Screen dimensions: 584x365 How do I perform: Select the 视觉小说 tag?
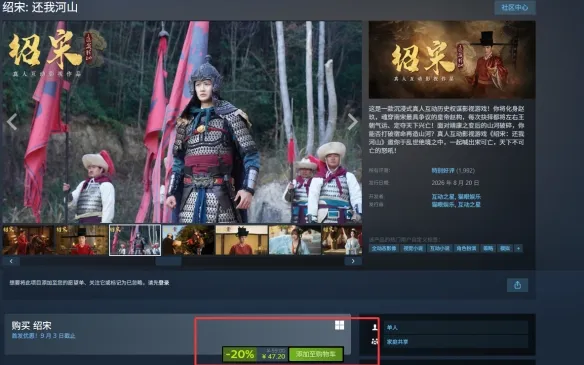point(413,248)
